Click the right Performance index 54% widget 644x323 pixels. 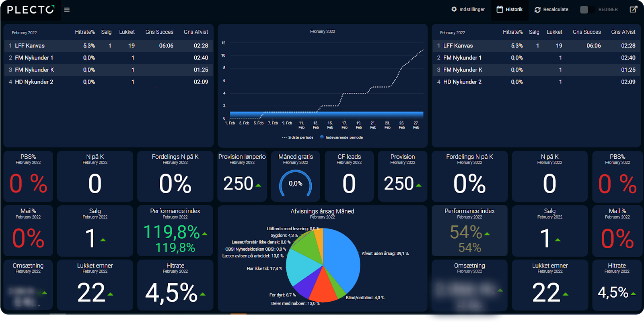[x=469, y=231]
